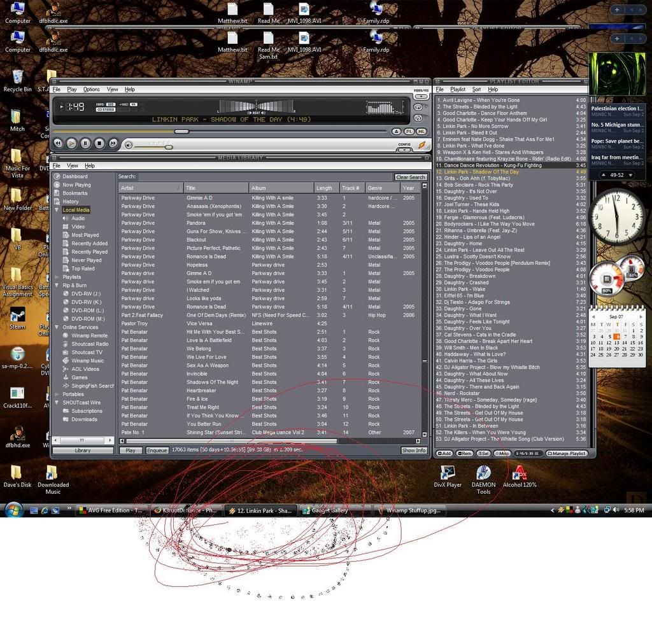Click the Clear Search button
This screenshot has height=644, width=652.
(x=411, y=177)
